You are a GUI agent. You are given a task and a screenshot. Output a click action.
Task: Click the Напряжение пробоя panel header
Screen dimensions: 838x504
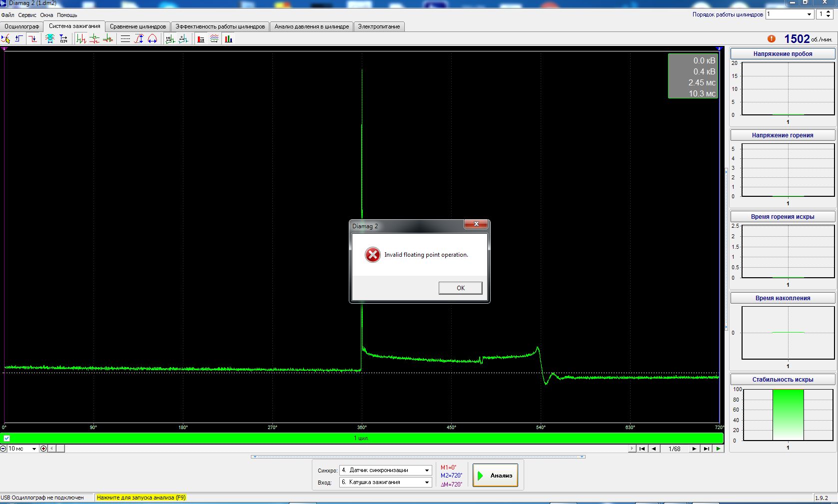783,53
